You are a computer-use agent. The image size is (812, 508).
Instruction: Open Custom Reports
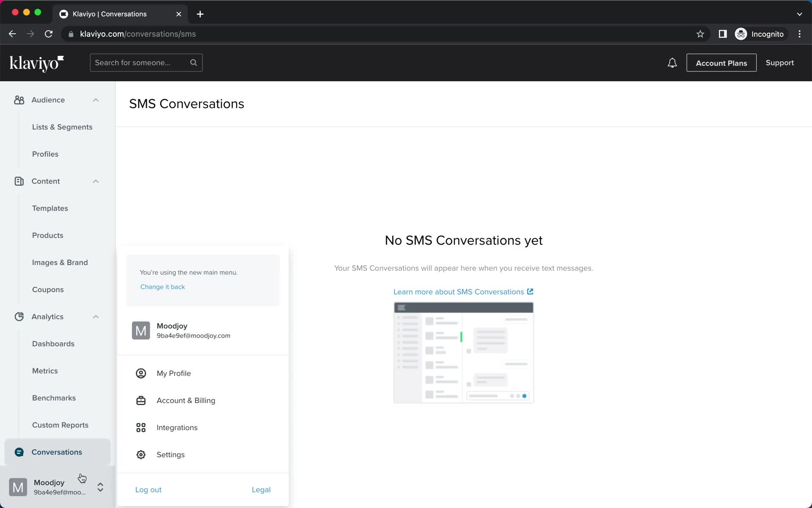click(60, 425)
